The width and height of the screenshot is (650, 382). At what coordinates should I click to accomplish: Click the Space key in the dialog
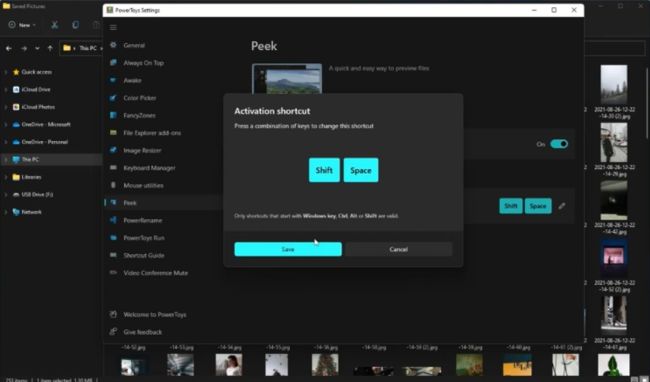point(361,170)
